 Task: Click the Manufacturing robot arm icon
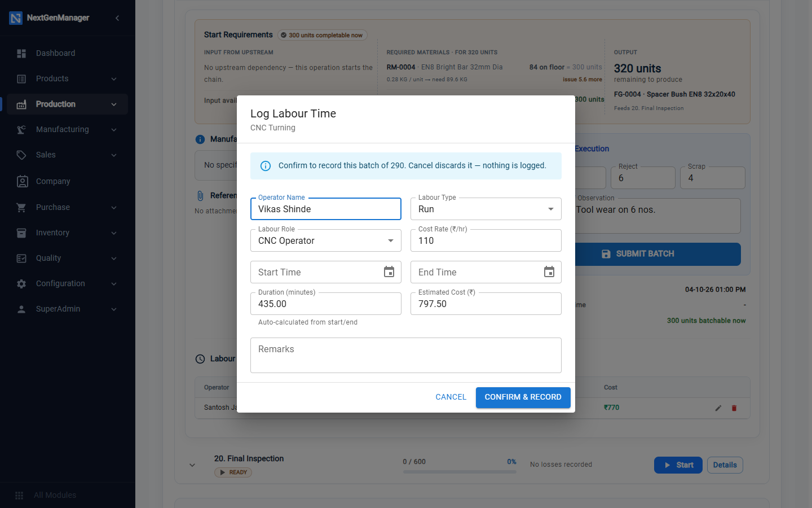[x=21, y=130]
